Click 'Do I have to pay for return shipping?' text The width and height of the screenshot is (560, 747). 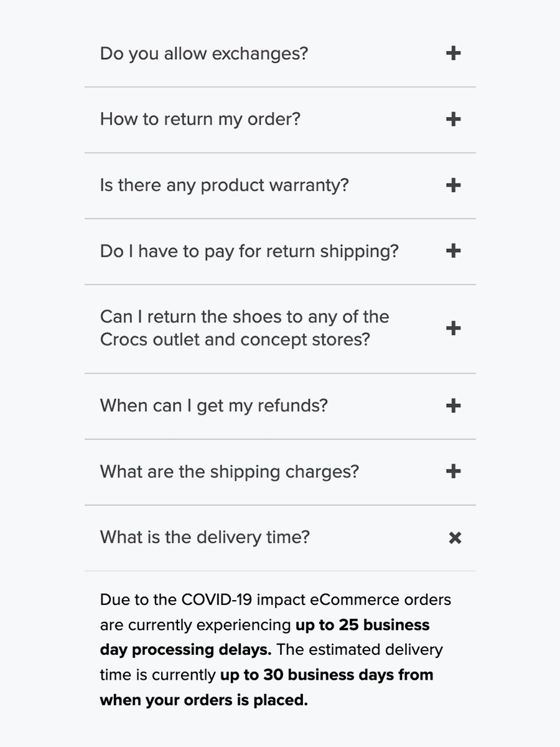249,251
